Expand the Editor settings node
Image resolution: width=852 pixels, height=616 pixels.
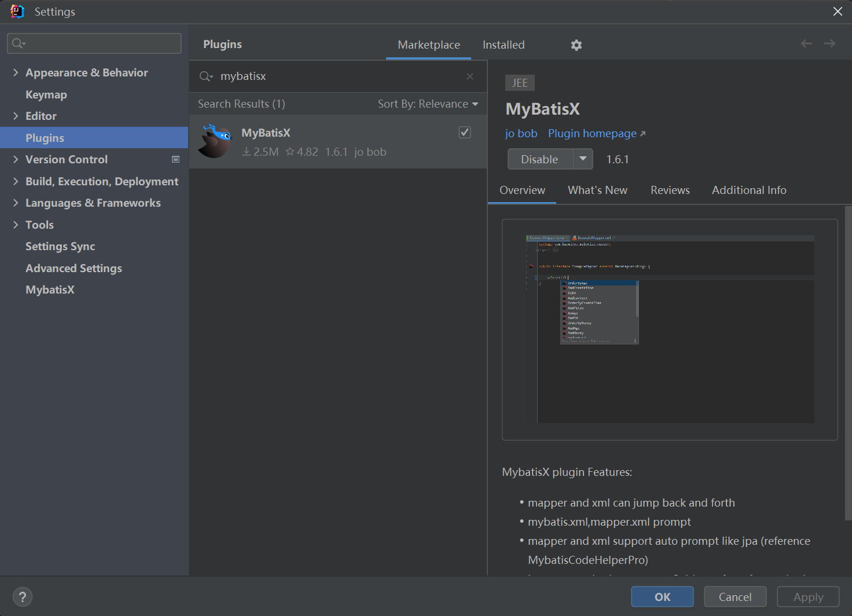pos(16,116)
